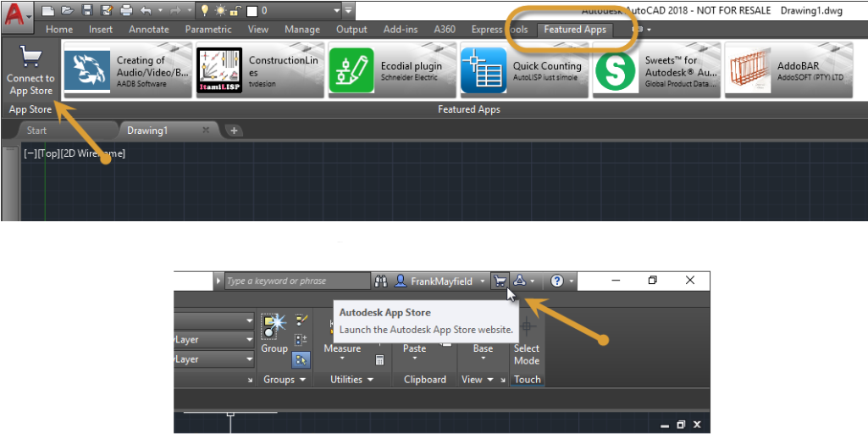Open the Ecodial plugin app card
Viewport: 868px width, 434px height.
click(x=392, y=71)
